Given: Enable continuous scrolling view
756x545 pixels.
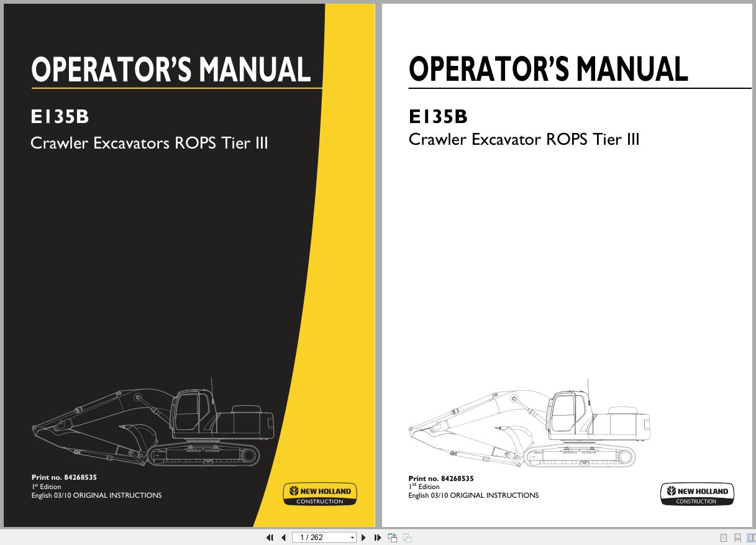Looking at the screenshot, I should pyautogui.click(x=737, y=538).
